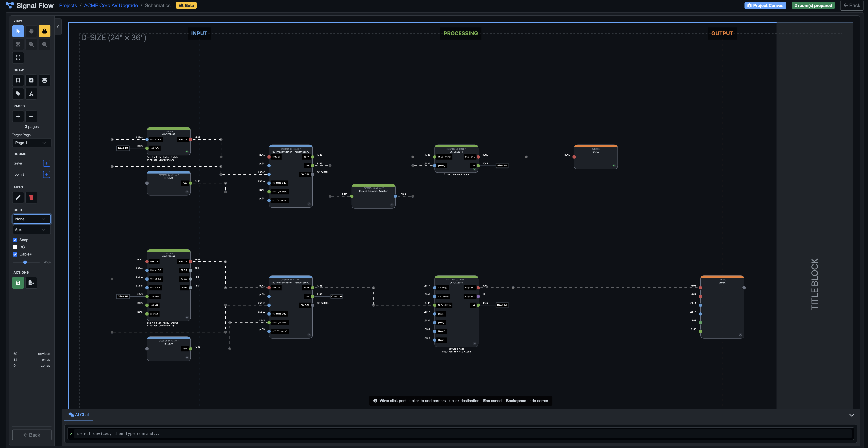Screen dimensions: 868x448
Task: Add room 'tester' to canvas
Action: pos(46,163)
